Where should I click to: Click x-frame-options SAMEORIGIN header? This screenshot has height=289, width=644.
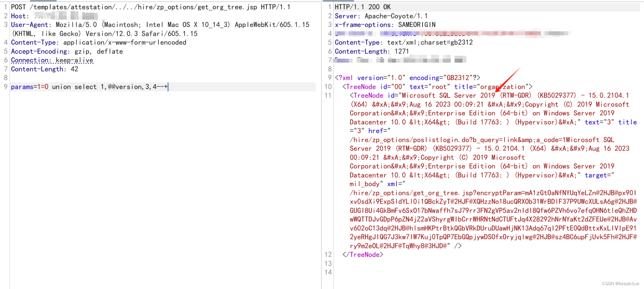coord(385,25)
